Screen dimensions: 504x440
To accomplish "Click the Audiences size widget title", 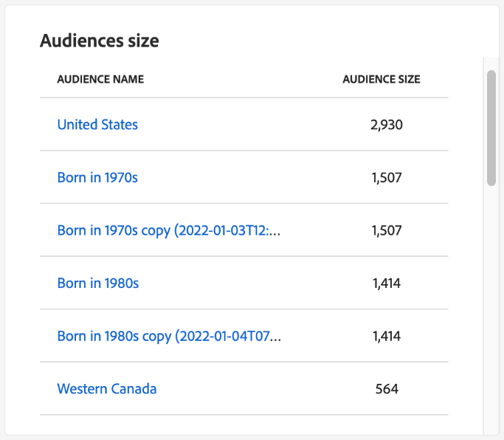I will [x=100, y=41].
